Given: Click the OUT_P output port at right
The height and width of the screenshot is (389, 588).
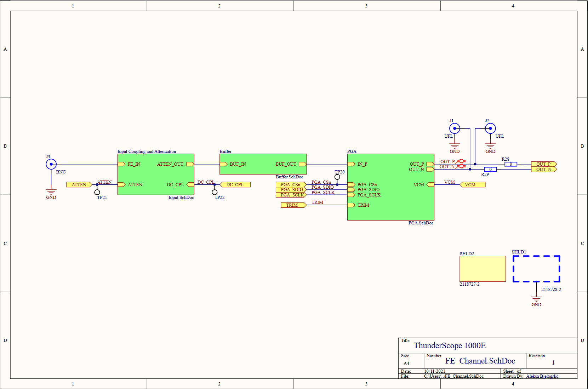Looking at the screenshot, I should tap(544, 164).
